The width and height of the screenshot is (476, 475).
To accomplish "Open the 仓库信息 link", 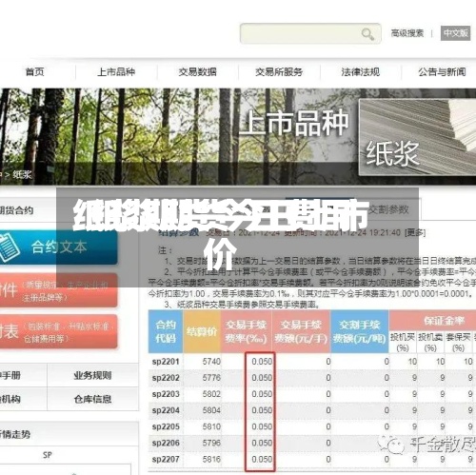I will click(x=92, y=399).
